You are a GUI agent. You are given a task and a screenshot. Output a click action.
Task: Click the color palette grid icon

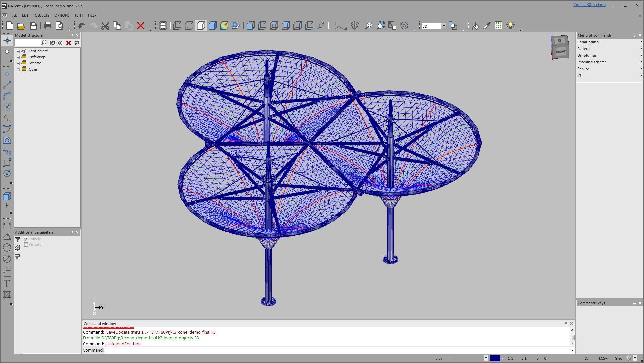point(498,26)
